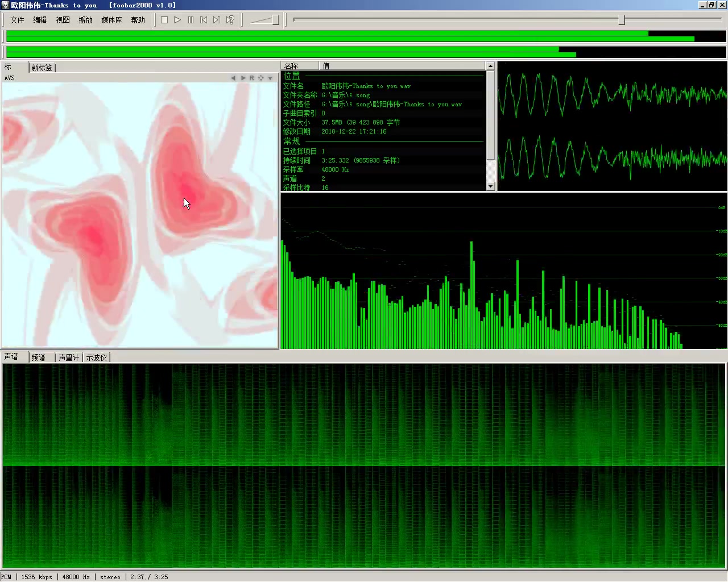Click the 文件夹名称 property row
The width and height of the screenshot is (728, 582).
[x=383, y=95]
